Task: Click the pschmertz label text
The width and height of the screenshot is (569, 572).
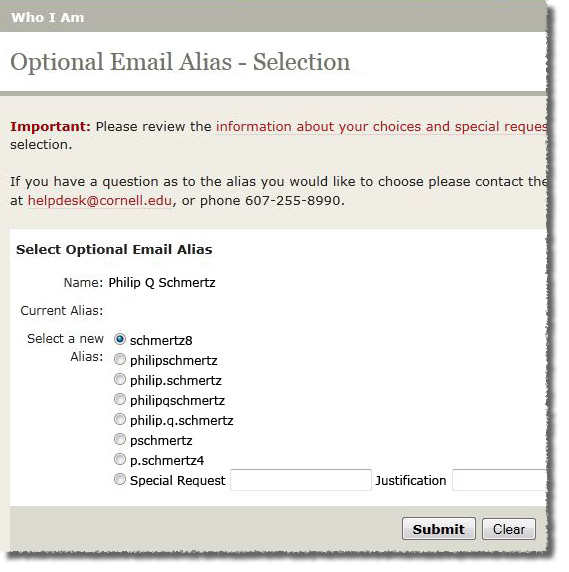Action: coord(161,441)
